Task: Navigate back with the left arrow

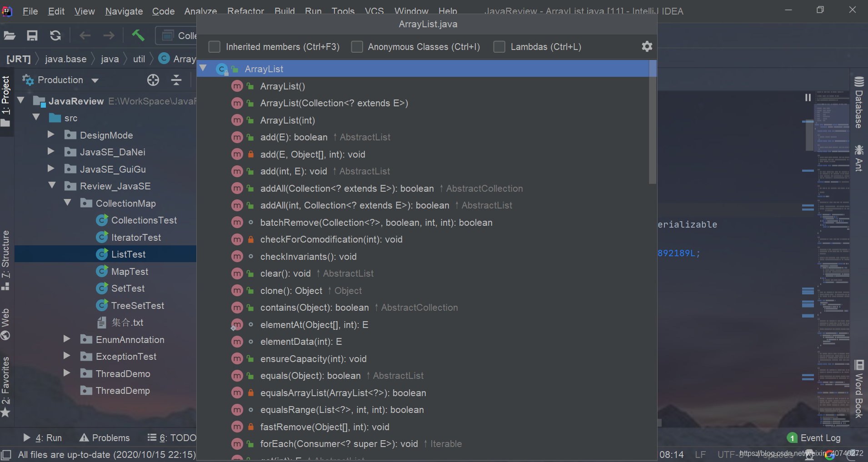Action: click(x=85, y=35)
